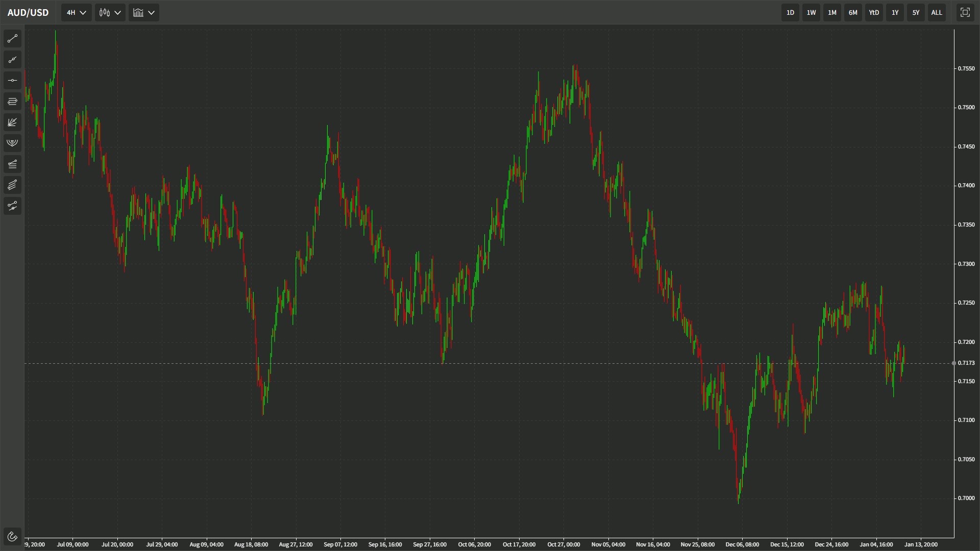This screenshot has width=980, height=551.
Task: Toggle fullscreen chart mode
Action: [x=965, y=13]
